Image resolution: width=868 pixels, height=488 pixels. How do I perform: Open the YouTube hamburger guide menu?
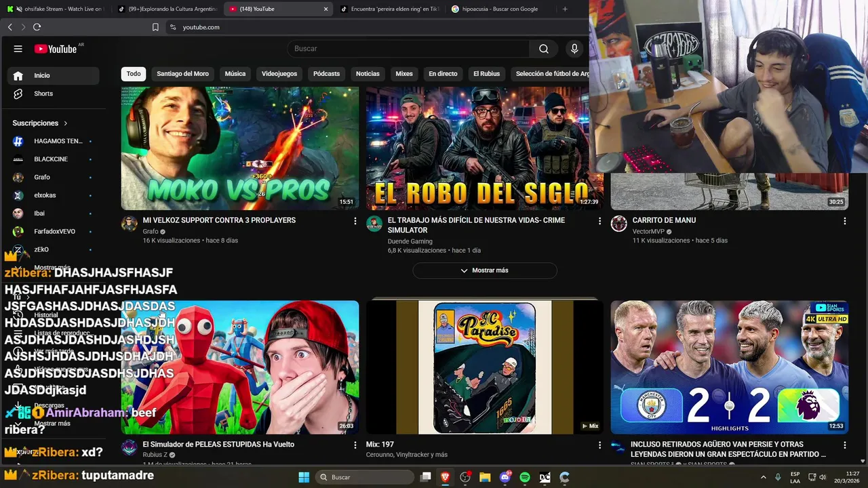click(x=18, y=49)
